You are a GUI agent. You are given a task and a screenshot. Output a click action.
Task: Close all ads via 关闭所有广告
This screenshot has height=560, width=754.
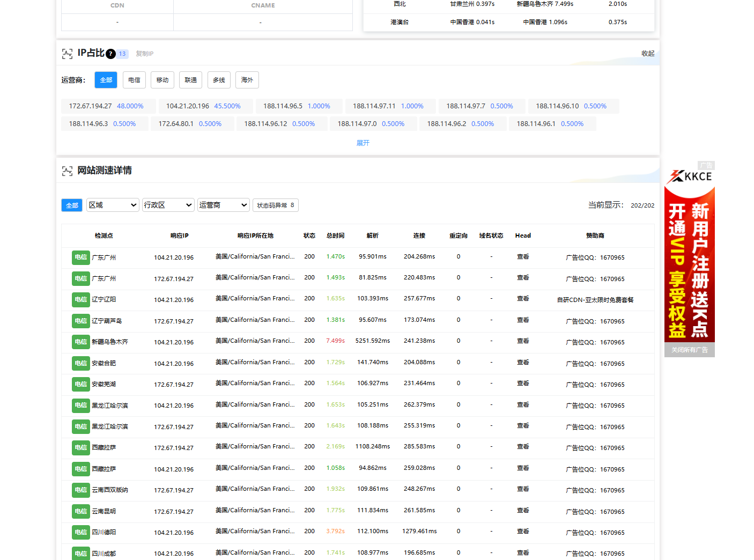[x=690, y=350]
